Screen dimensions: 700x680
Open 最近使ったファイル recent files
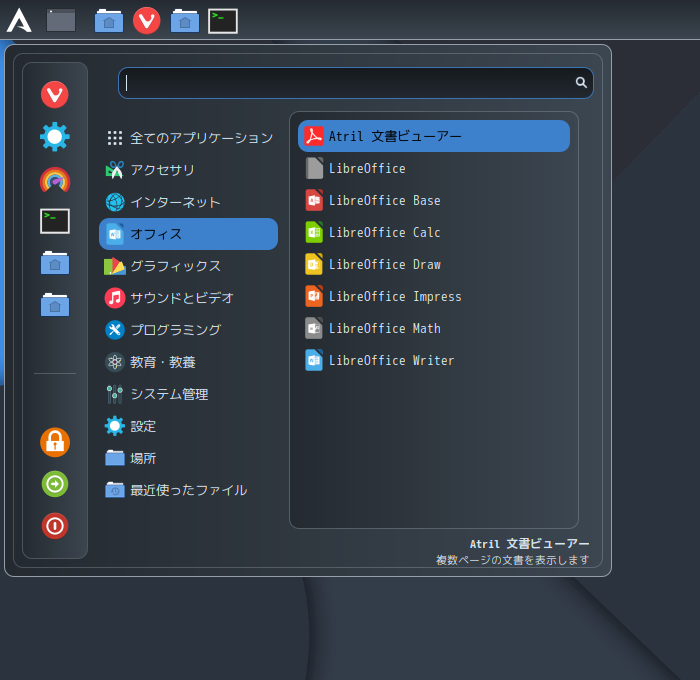188,490
